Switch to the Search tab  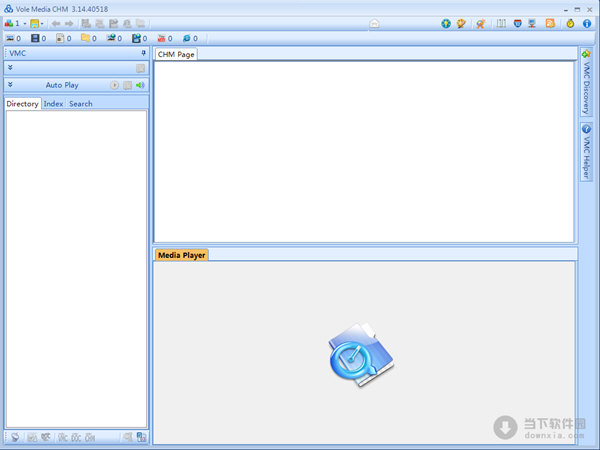(81, 104)
